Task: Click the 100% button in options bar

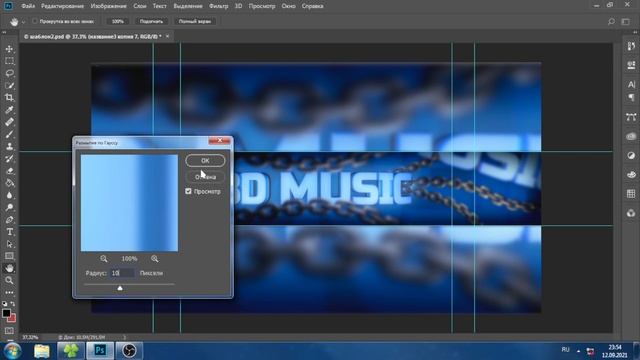Action: click(118, 21)
